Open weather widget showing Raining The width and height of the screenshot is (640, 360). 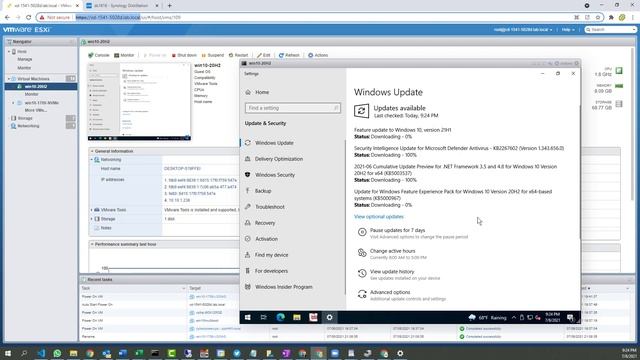point(487,317)
